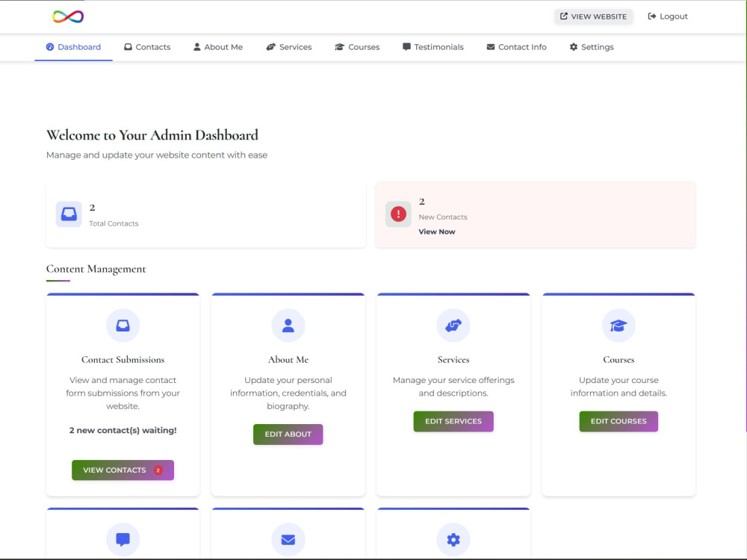This screenshot has width=747, height=560.
Task: Click the logout arrow icon
Action: (651, 16)
